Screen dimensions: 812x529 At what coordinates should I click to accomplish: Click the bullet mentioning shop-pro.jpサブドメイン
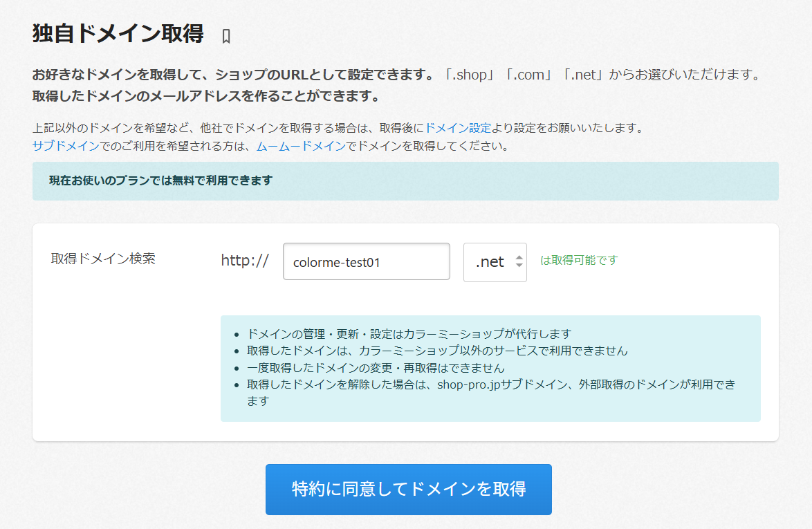[490, 384]
